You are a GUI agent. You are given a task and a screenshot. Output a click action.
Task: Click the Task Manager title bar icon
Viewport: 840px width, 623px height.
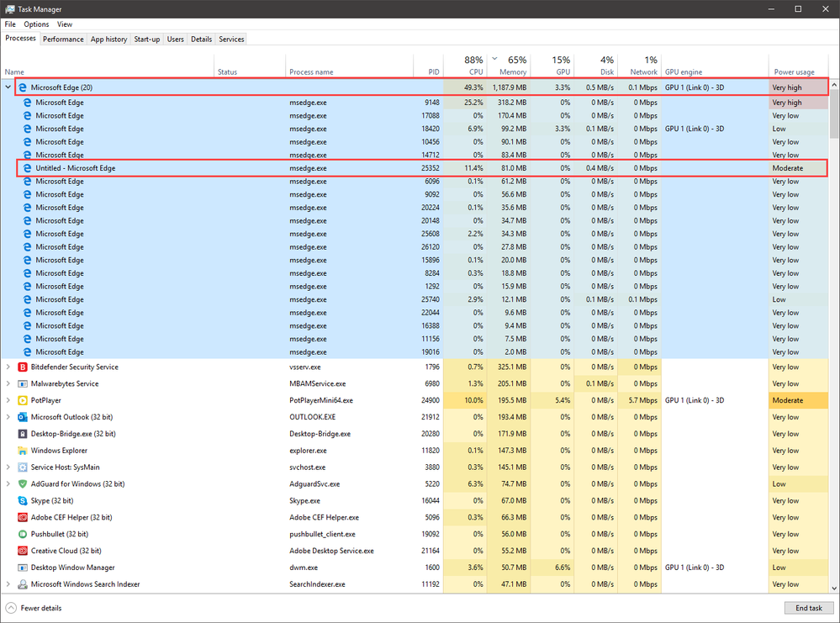pos(9,9)
